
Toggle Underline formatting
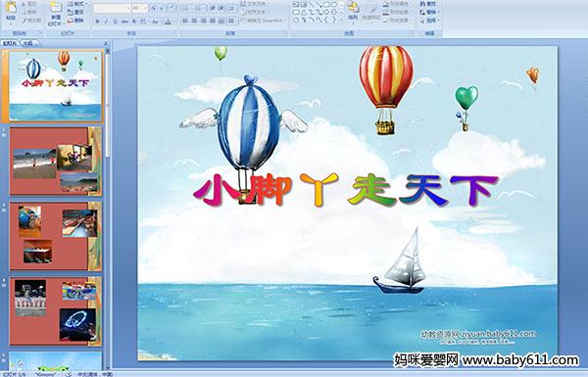(x=115, y=22)
